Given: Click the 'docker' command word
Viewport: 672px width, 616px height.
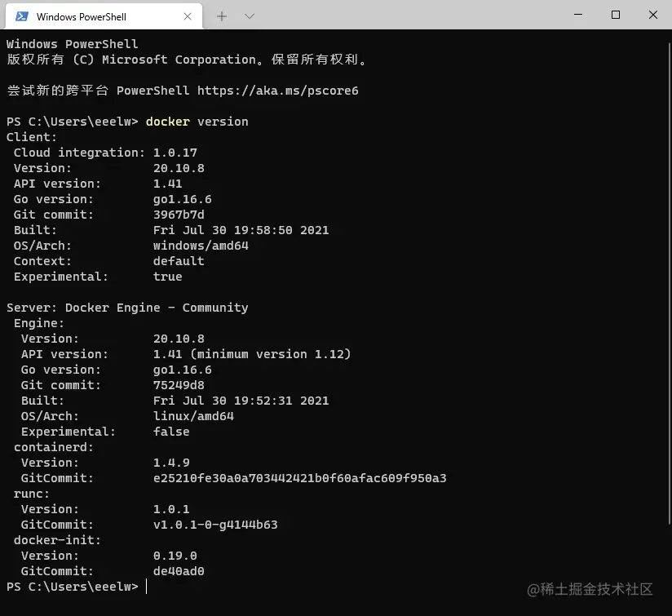Looking at the screenshot, I should (167, 122).
